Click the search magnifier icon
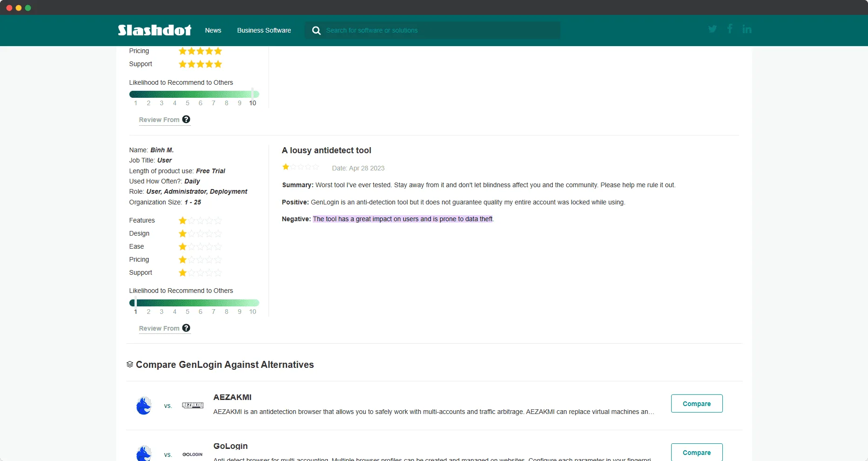Screen dimensions: 868x461 (x=316, y=31)
